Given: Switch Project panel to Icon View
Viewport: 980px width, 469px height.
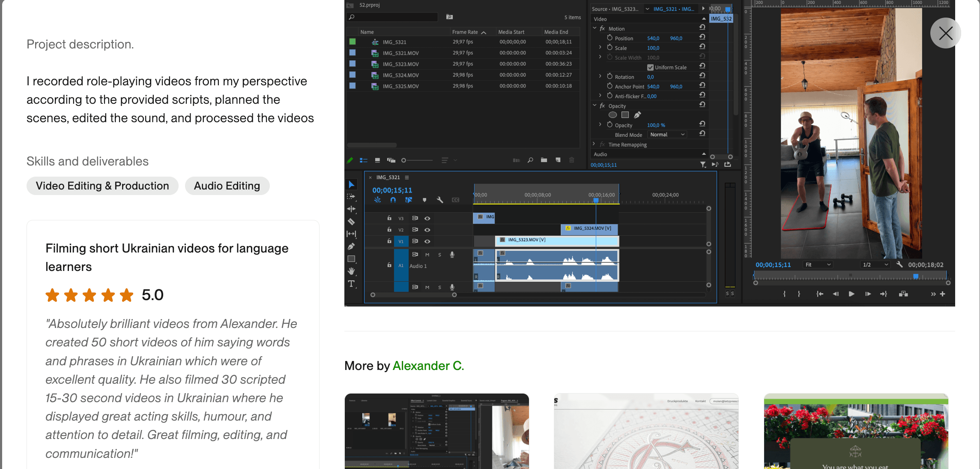Looking at the screenshot, I should (x=377, y=160).
